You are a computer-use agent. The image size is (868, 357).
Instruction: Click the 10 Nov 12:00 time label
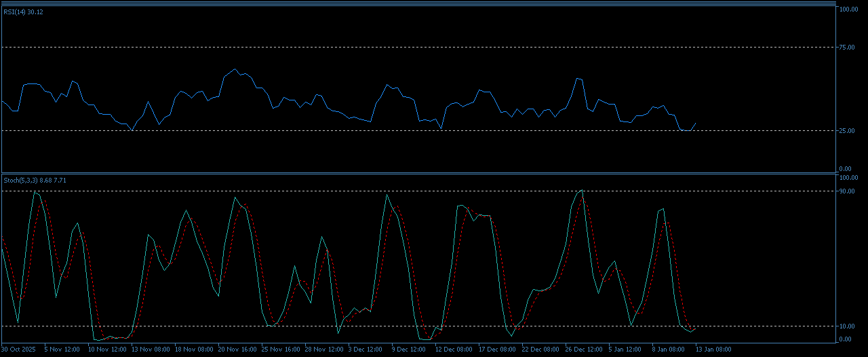click(x=108, y=350)
